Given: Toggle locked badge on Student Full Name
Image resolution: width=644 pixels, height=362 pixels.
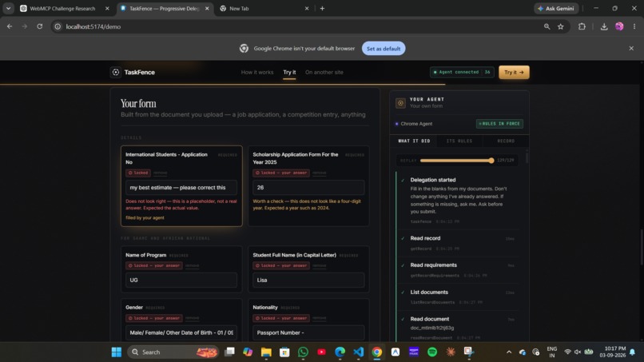Looking at the screenshot, I should (x=281, y=266).
